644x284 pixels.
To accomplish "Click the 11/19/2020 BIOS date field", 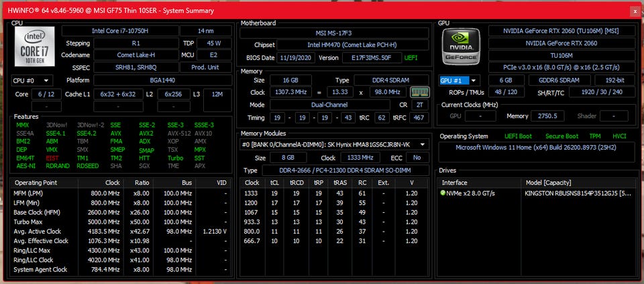I will 296,58.
